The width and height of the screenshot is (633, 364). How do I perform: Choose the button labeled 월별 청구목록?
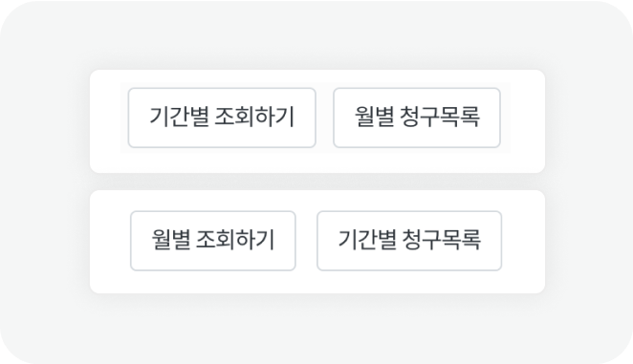pos(417,118)
